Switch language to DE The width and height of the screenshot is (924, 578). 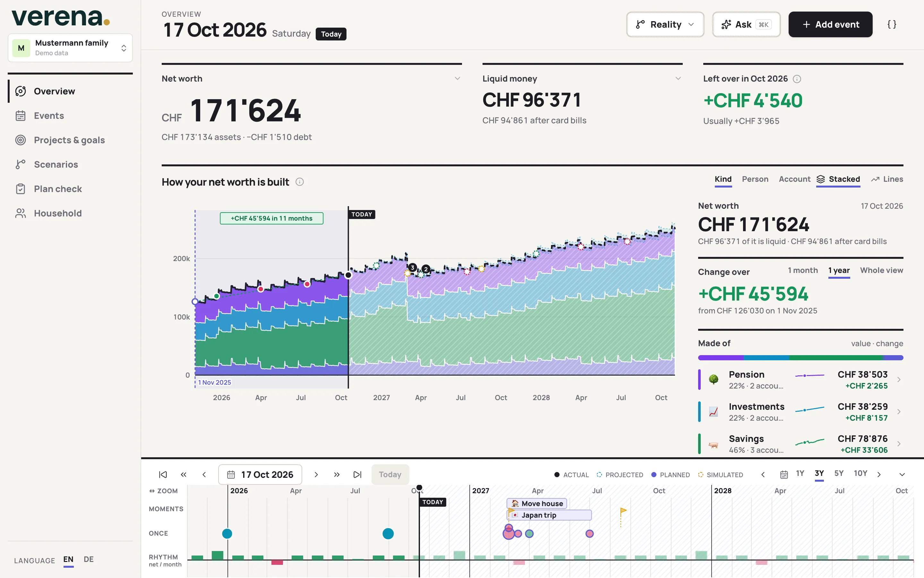89,559
